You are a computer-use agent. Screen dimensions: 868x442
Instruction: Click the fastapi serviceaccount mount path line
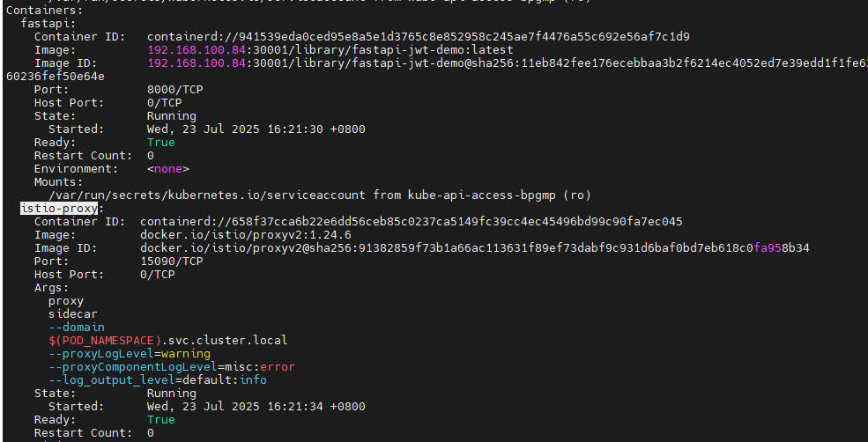point(320,195)
